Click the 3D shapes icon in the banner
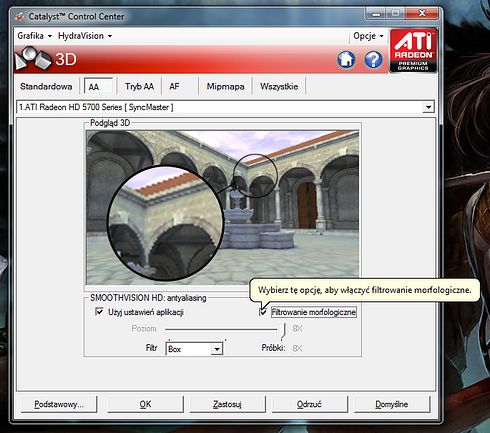 click(33, 58)
